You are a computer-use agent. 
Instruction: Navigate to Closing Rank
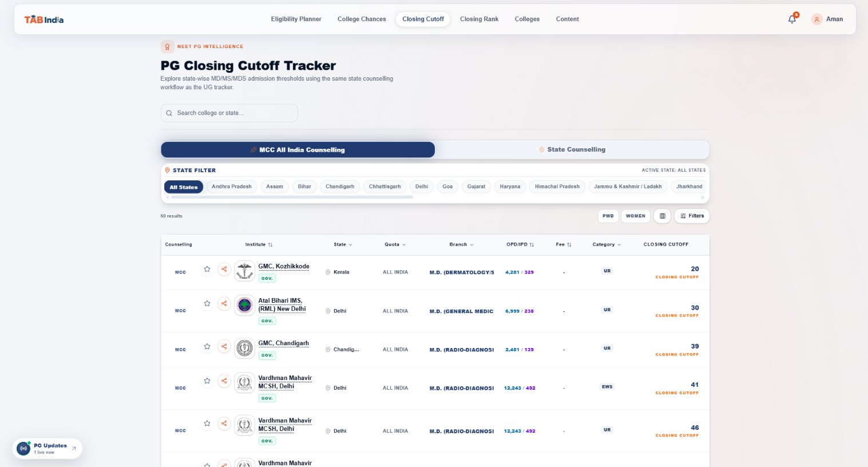click(479, 19)
